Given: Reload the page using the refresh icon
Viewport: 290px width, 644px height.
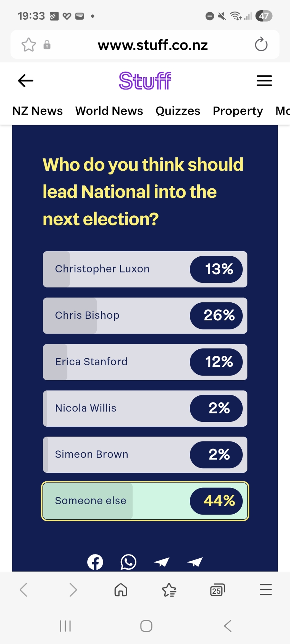Looking at the screenshot, I should point(261,44).
